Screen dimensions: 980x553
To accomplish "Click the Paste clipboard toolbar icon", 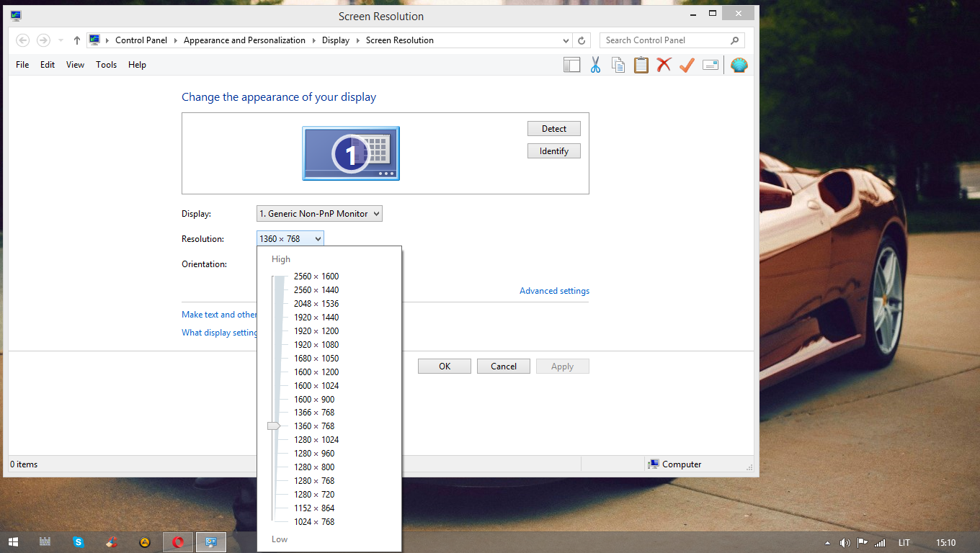I will [x=641, y=65].
